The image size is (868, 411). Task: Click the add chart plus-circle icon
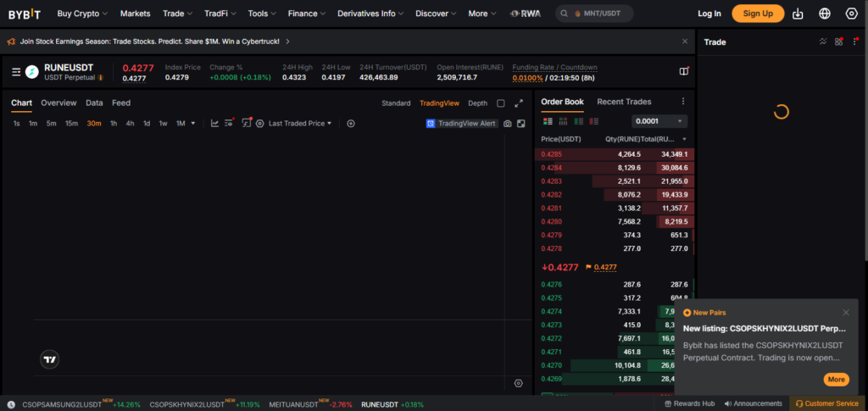(x=350, y=124)
